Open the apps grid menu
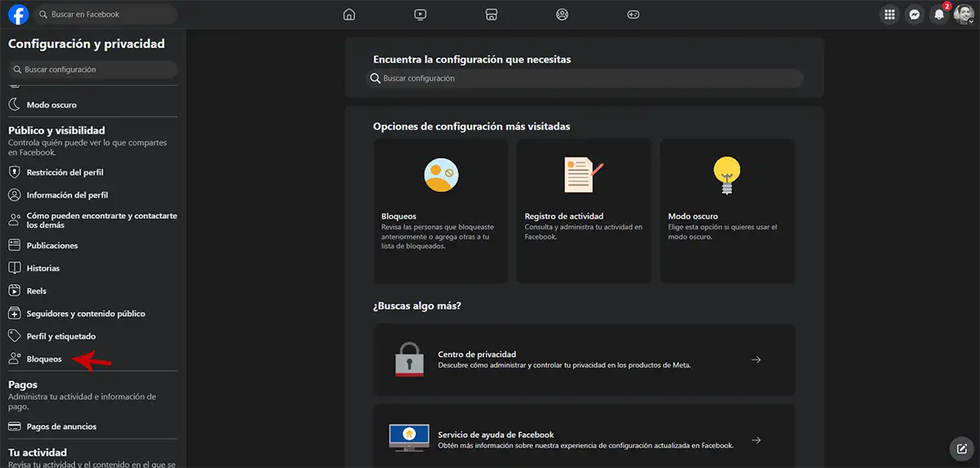 pyautogui.click(x=890, y=14)
